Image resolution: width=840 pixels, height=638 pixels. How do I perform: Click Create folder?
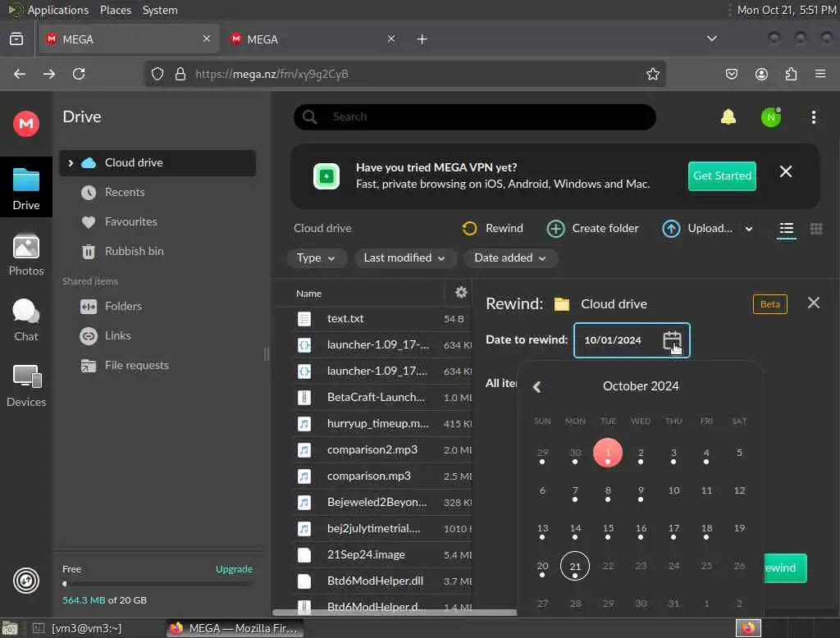592,228
